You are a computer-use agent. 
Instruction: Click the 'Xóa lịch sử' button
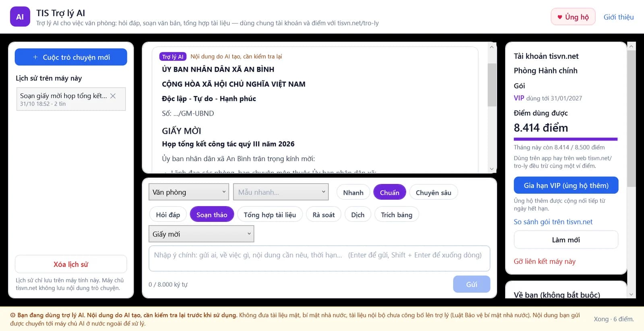click(71, 264)
